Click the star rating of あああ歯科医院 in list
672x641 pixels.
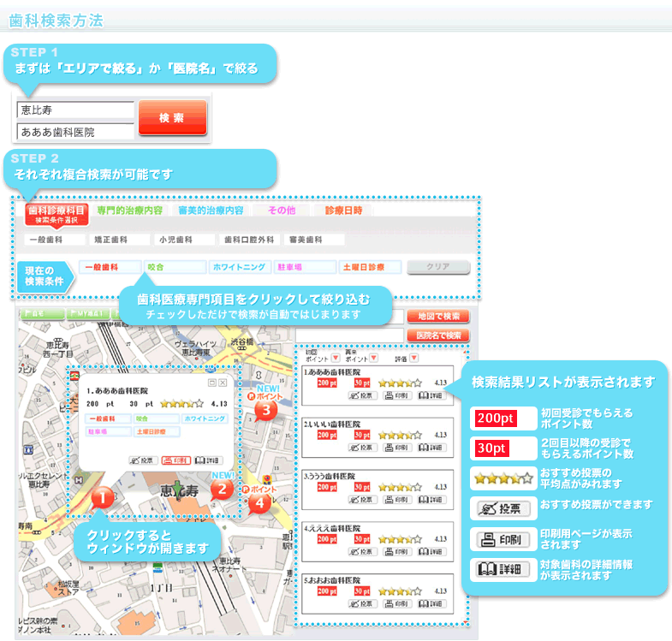pyautogui.click(x=401, y=383)
